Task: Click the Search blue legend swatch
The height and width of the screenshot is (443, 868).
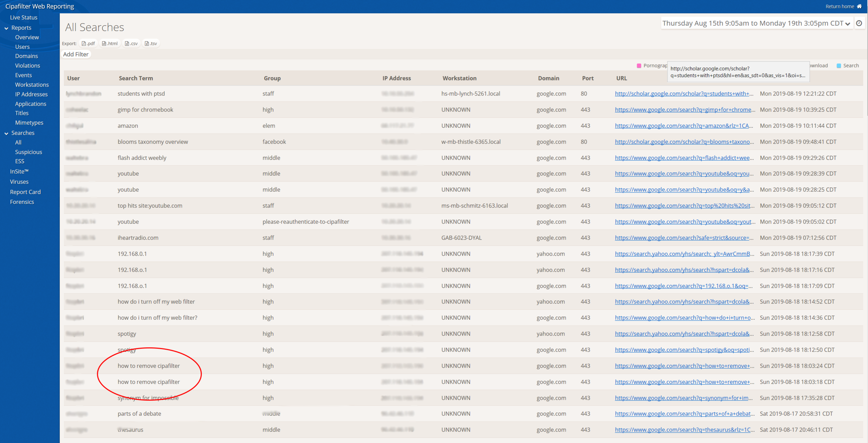Action: [x=839, y=66]
